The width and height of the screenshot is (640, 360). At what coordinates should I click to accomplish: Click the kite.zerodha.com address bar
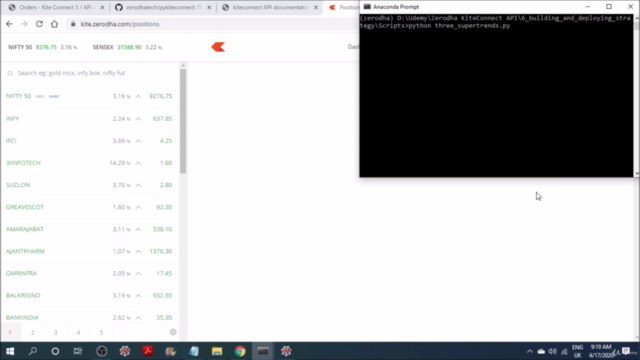click(x=212, y=24)
